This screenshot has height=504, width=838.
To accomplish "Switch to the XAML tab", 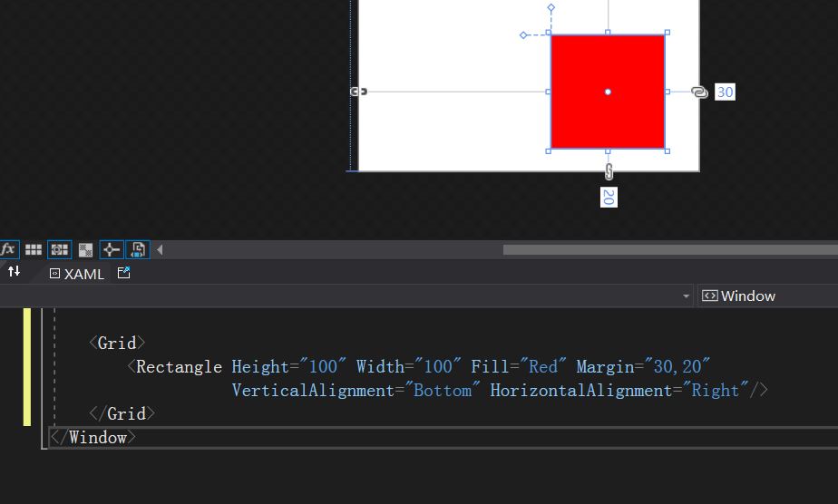I will pyautogui.click(x=77, y=274).
